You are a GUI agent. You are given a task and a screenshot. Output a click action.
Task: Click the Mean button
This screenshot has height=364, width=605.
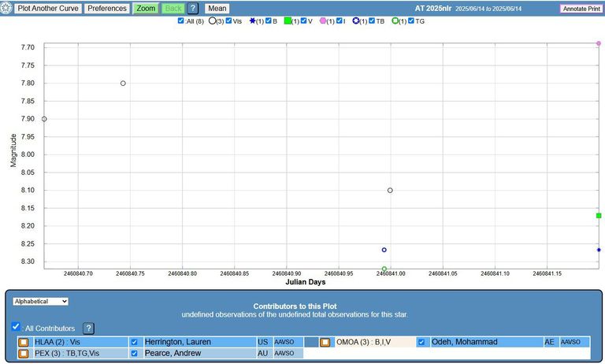[217, 9]
